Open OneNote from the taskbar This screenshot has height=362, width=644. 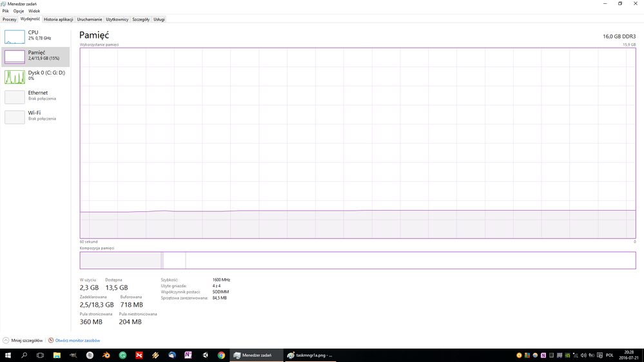click(x=188, y=355)
